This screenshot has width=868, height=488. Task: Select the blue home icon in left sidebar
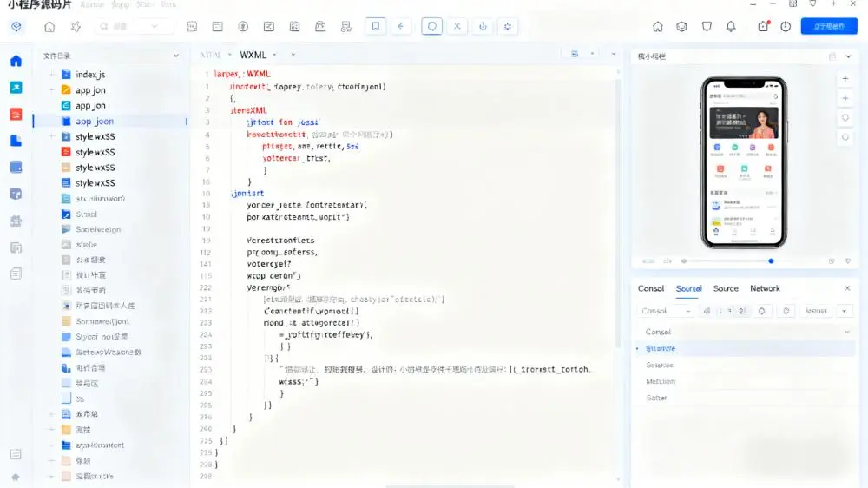(16, 61)
